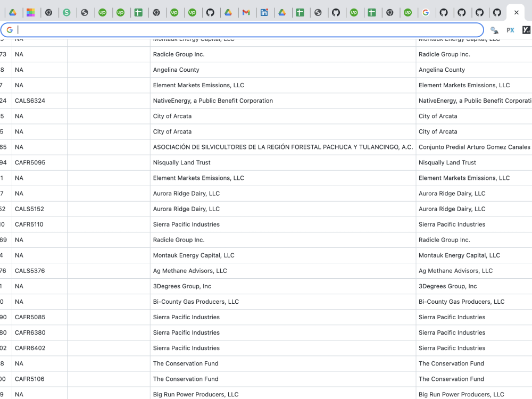532x399 pixels.
Task: Open the globe tab beside green S tab
Action: [x=85, y=13]
